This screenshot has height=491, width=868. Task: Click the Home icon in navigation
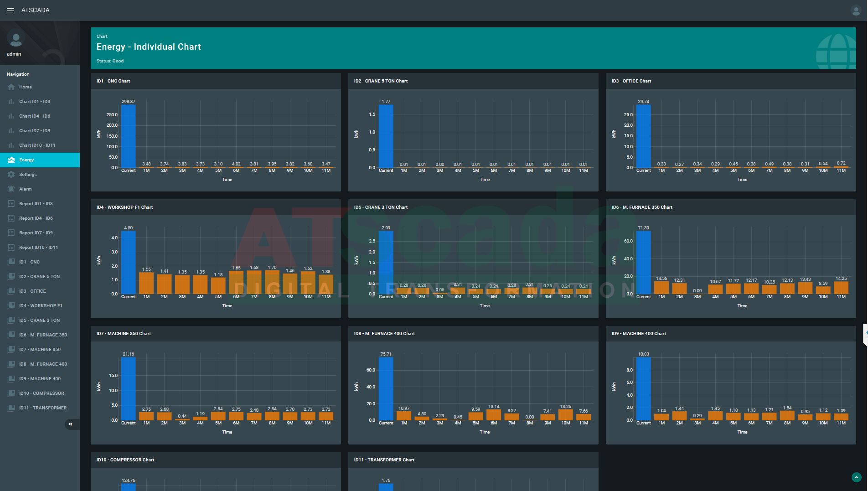click(x=11, y=87)
